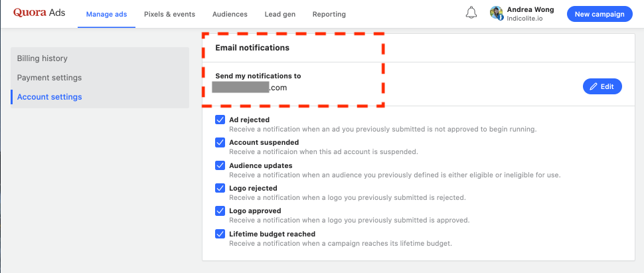Select Payment settings in sidebar
This screenshot has width=644, height=273.
[49, 78]
